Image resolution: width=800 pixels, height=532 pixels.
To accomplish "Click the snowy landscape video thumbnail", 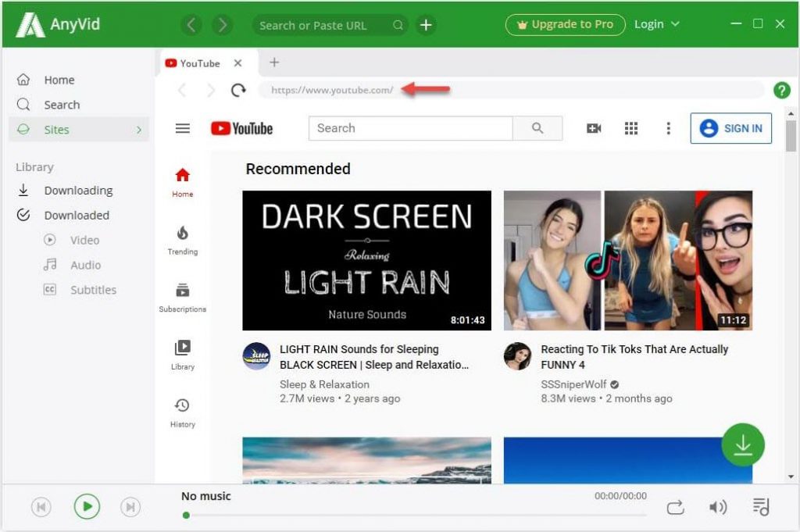I will coord(367,460).
